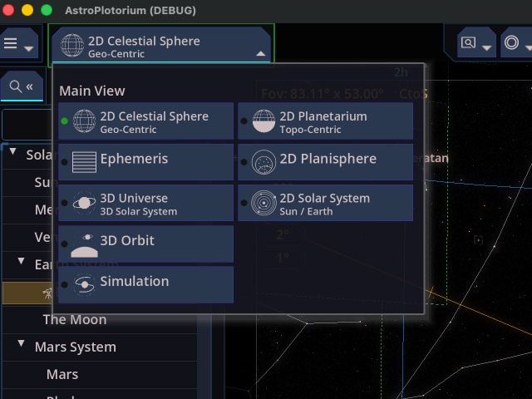Image resolution: width=532 pixels, height=399 pixels.
Task: Click the telescope icon in highlighted row
Action: pyautogui.click(x=47, y=293)
